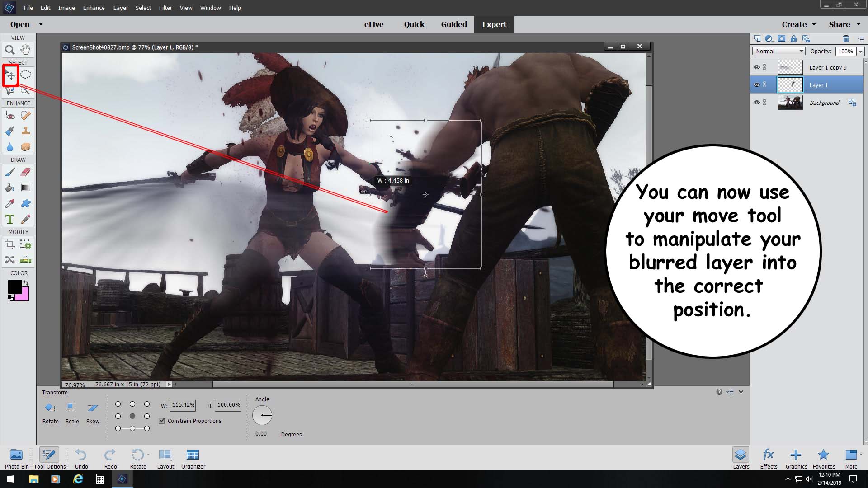Open Tool Options help icon
Viewport: 868px width, 488px height.
pyautogui.click(x=719, y=392)
